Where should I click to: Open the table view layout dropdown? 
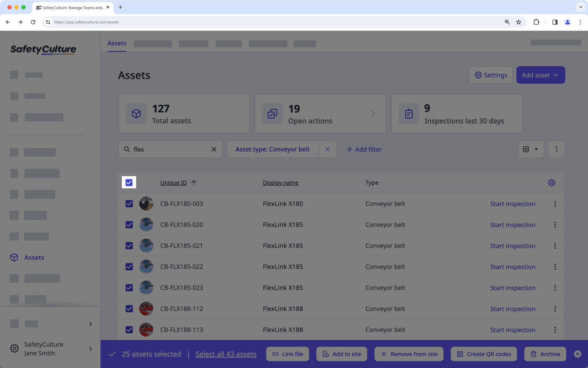tap(531, 149)
